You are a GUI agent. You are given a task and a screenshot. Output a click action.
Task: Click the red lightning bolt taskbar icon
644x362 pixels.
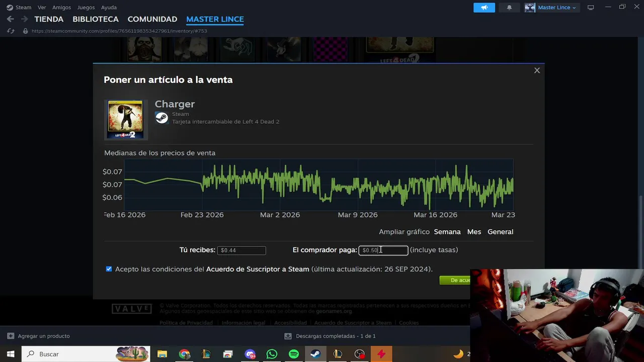point(381,354)
